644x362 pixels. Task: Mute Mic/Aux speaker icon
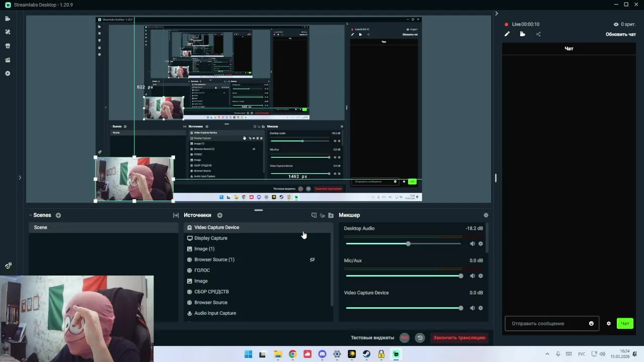(472, 276)
